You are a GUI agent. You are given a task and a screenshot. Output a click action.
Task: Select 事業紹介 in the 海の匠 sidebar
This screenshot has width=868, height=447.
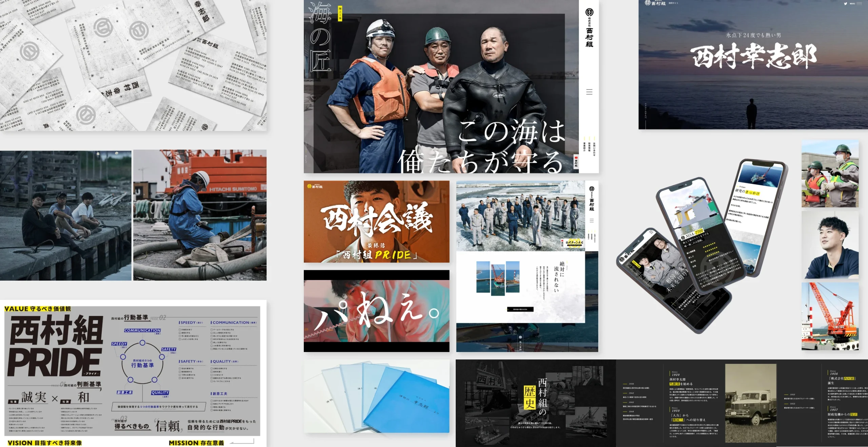(x=584, y=147)
